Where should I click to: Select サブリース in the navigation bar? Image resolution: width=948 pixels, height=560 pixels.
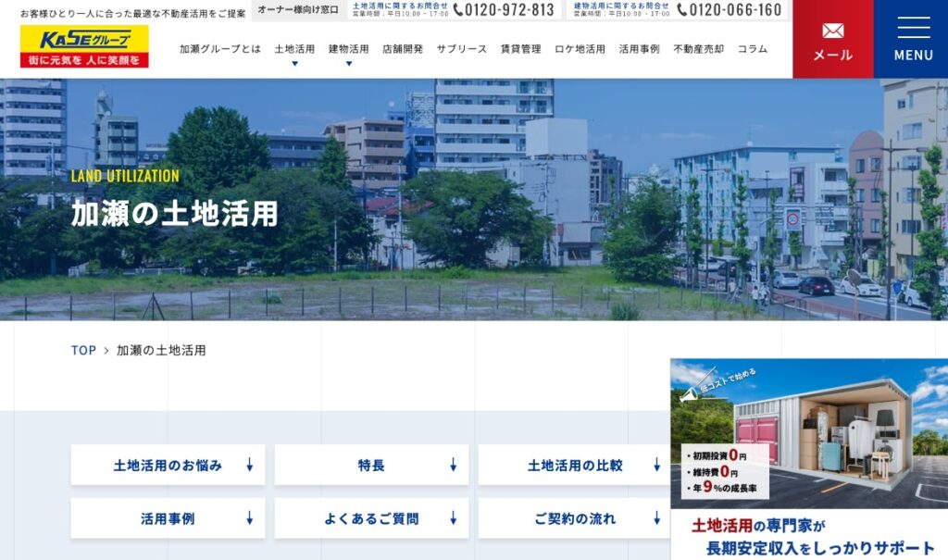click(x=461, y=49)
